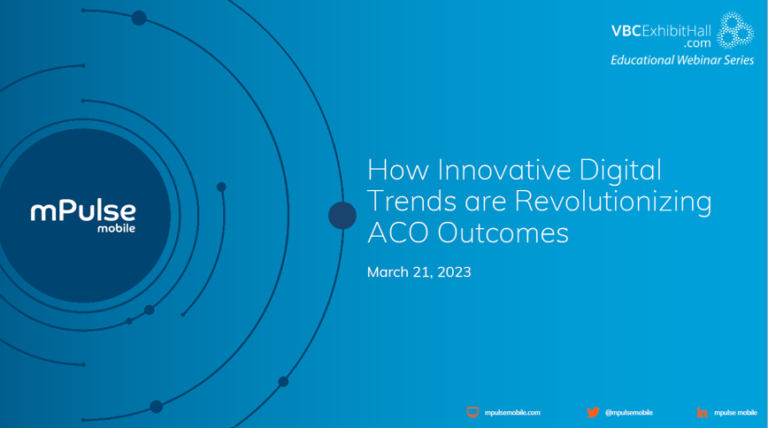The height and width of the screenshot is (428, 768).
Task: Click the orange LinkedIn icon
Action: [703, 412]
